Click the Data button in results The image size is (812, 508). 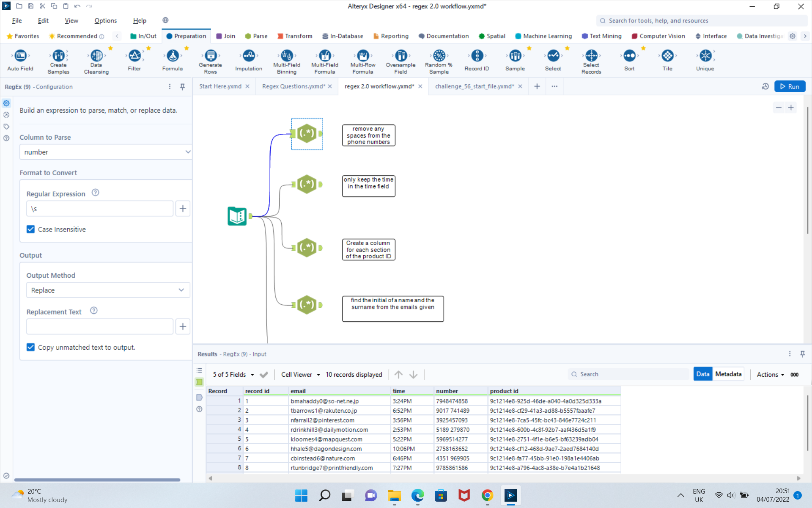702,374
